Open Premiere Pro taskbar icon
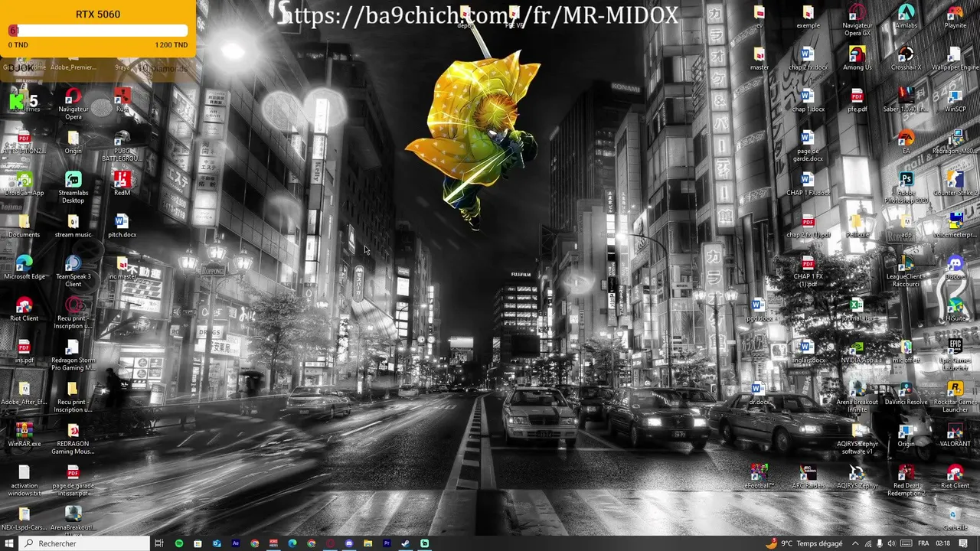 pyautogui.click(x=387, y=543)
